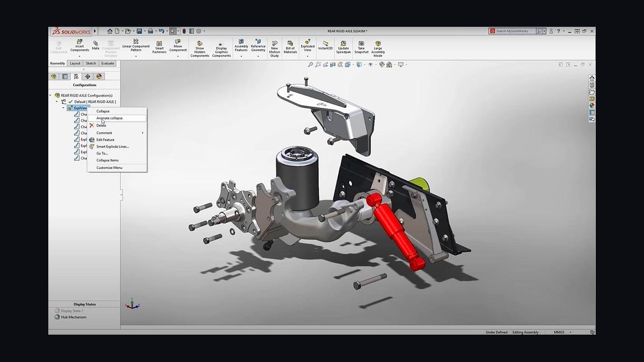Screen dimensions: 644x362
Task: Choose Customize Menu entry
Action: click(118, 168)
